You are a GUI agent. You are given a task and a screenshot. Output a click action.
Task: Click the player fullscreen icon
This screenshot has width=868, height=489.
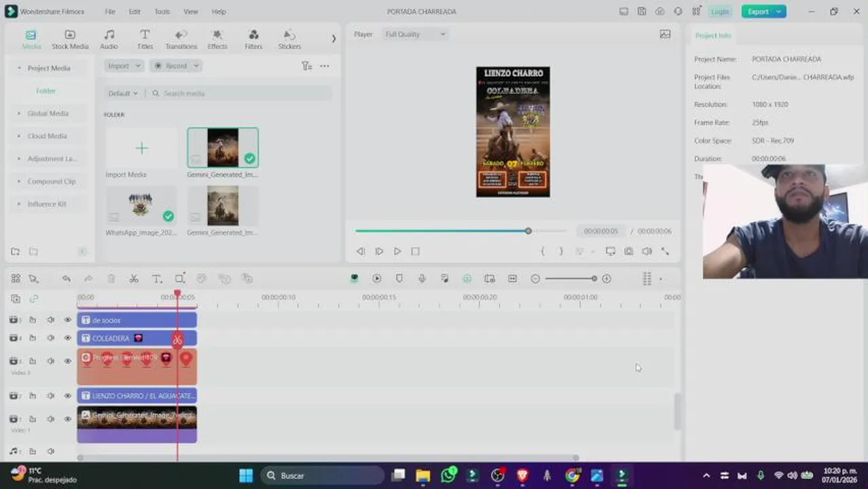pyautogui.click(x=665, y=251)
